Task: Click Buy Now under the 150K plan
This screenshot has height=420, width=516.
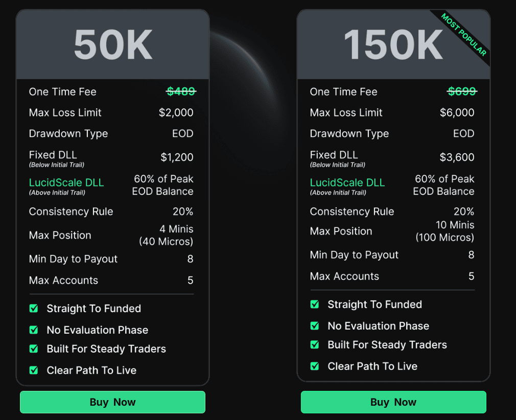Action: pyautogui.click(x=393, y=402)
